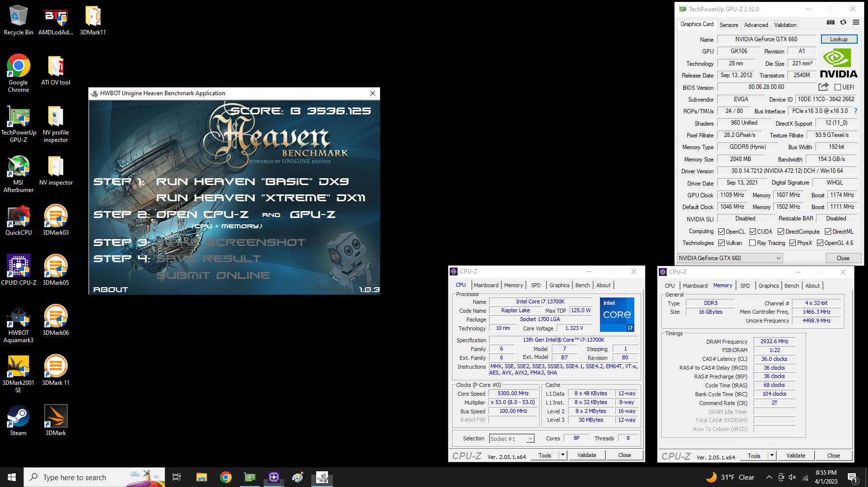This screenshot has width=868, height=487.
Task: Toggle OpenGL 4.6 checkbox in GPU-Z
Action: coord(820,243)
